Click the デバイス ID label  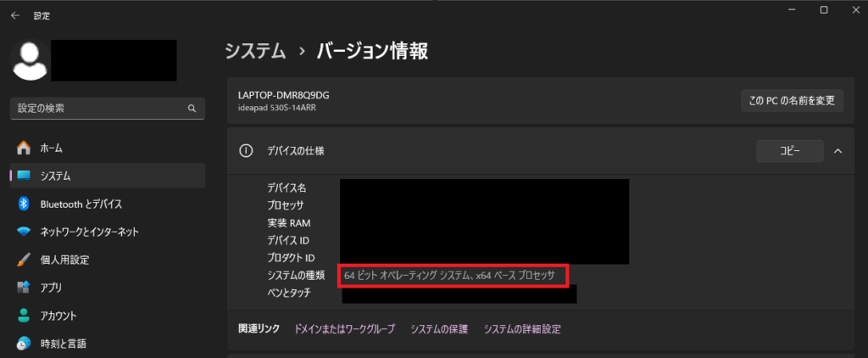pyautogui.click(x=288, y=241)
